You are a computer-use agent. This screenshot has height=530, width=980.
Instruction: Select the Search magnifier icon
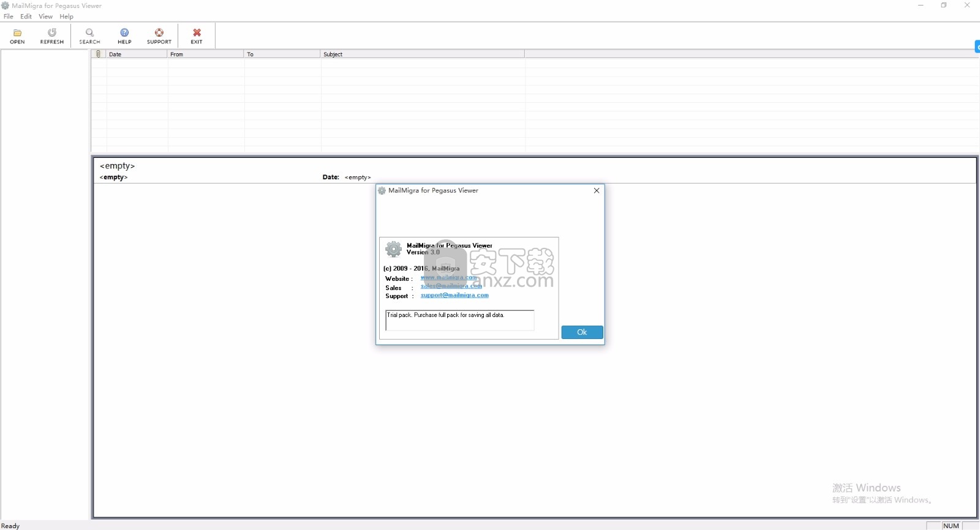pyautogui.click(x=89, y=33)
